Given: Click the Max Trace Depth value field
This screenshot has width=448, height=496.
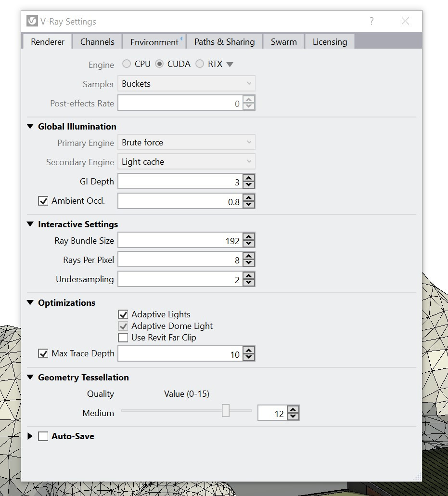Looking at the screenshot, I should [x=180, y=353].
